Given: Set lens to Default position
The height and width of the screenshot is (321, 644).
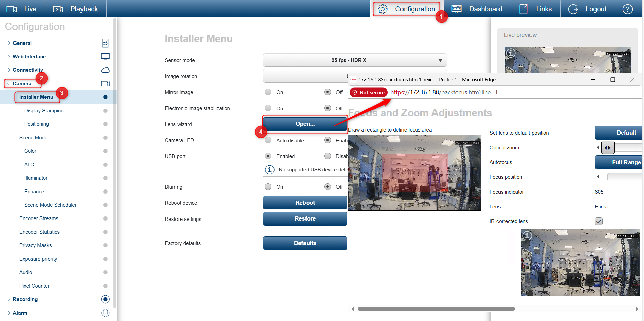Looking at the screenshot, I should [x=618, y=133].
